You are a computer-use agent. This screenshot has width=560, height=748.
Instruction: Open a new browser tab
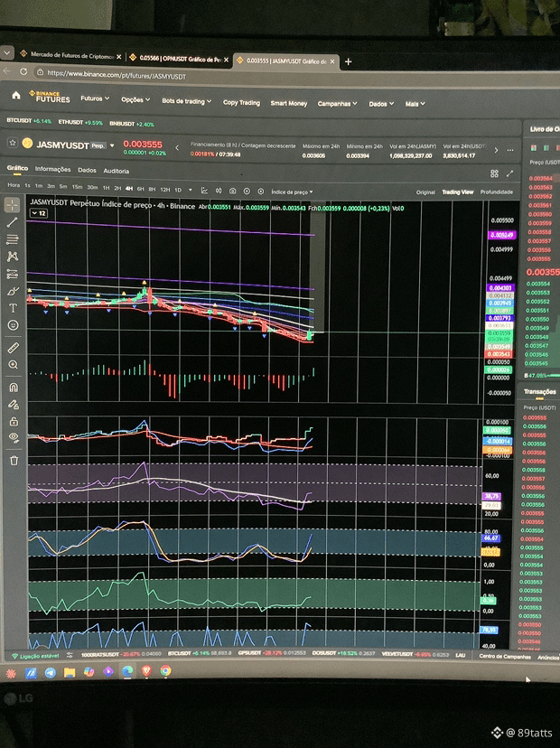349,61
